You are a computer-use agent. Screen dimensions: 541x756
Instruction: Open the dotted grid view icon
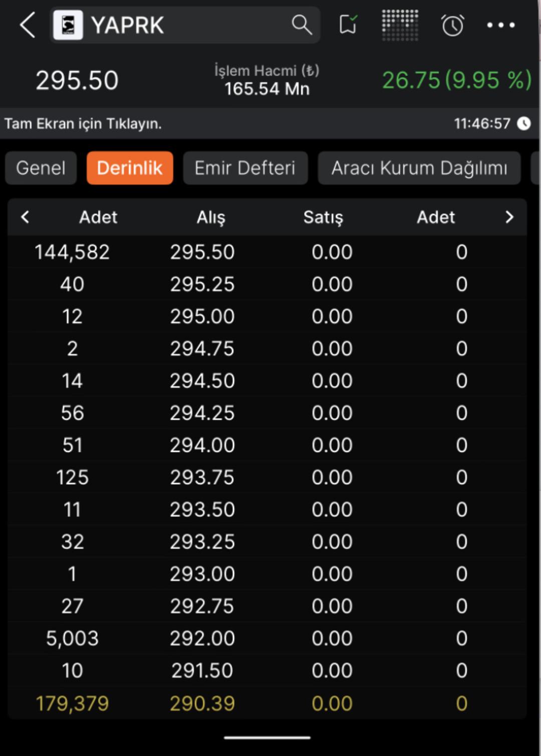tap(400, 25)
